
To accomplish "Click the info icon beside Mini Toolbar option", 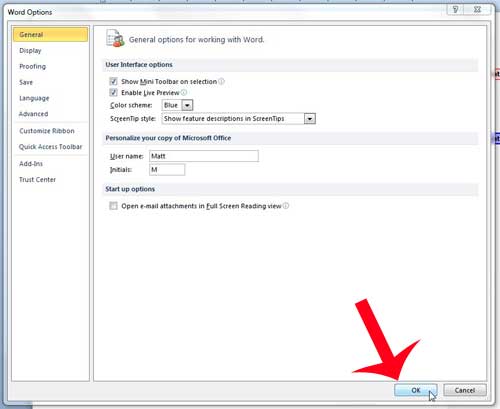I will coord(221,81).
